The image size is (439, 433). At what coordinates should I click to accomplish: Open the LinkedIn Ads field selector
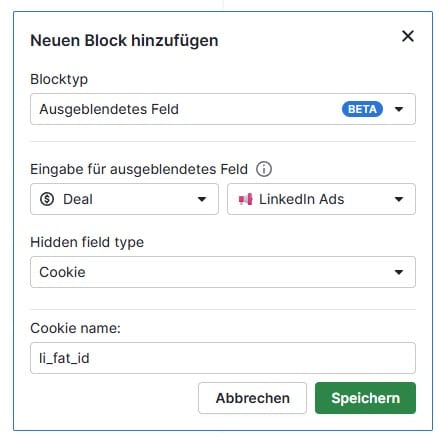[x=321, y=199]
